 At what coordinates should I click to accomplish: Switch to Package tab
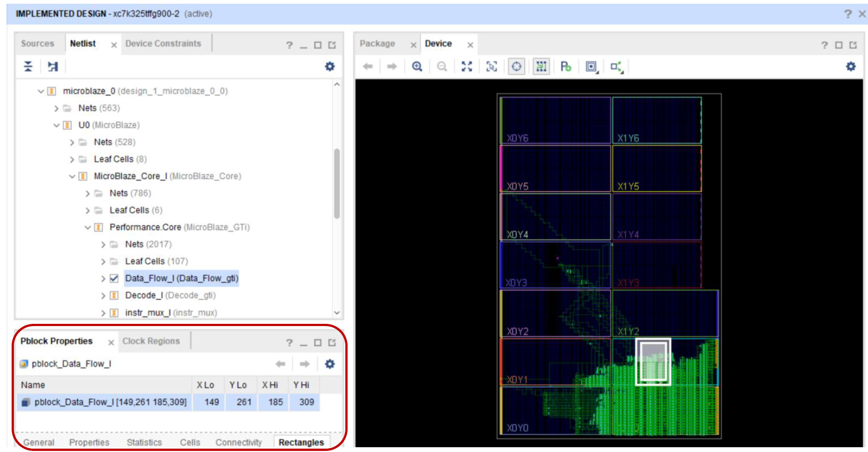point(377,44)
